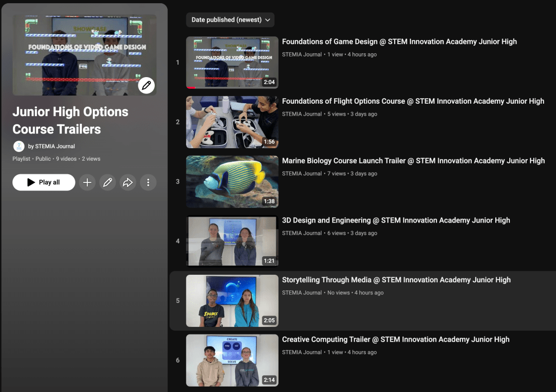Viewport: 556px width, 392px height.
Task: Click the edit playlist pencil button
Action: [x=108, y=182]
